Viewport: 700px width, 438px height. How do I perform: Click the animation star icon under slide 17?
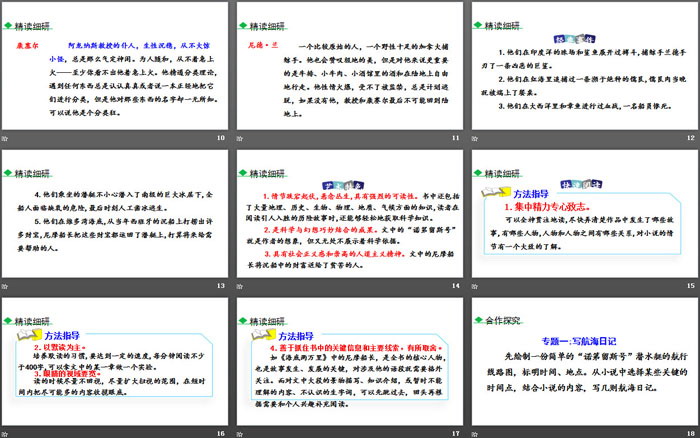[x=240, y=434]
